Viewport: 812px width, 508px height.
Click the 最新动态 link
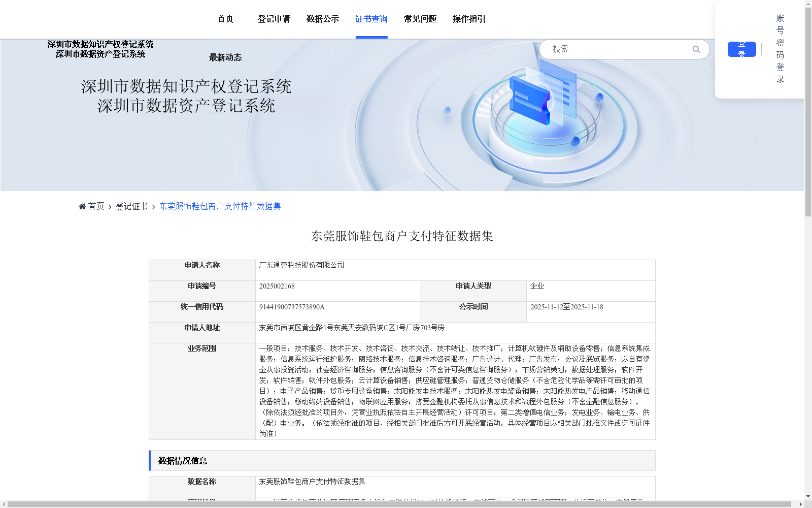(x=225, y=57)
